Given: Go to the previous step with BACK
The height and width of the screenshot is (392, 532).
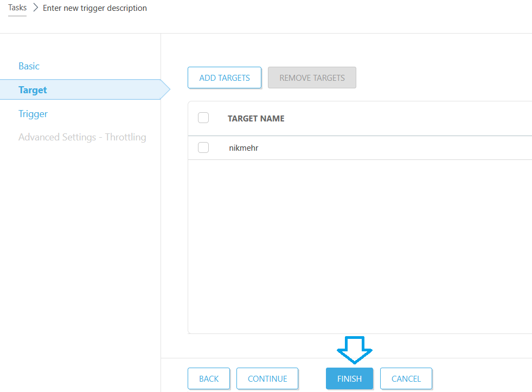Looking at the screenshot, I should (209, 378).
